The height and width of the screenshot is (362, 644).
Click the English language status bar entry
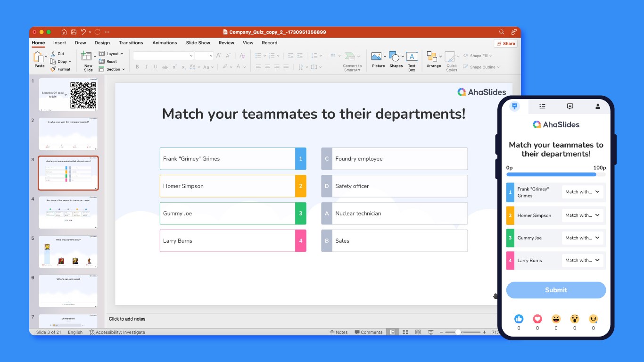point(75,332)
